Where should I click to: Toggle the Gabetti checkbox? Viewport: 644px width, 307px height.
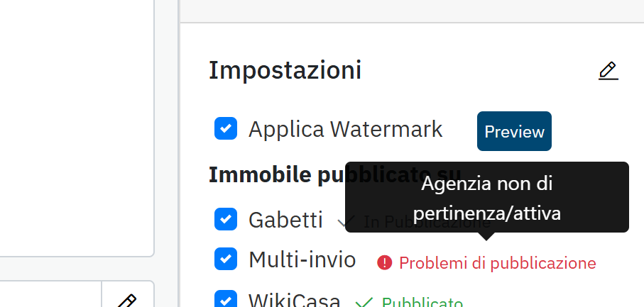226,220
